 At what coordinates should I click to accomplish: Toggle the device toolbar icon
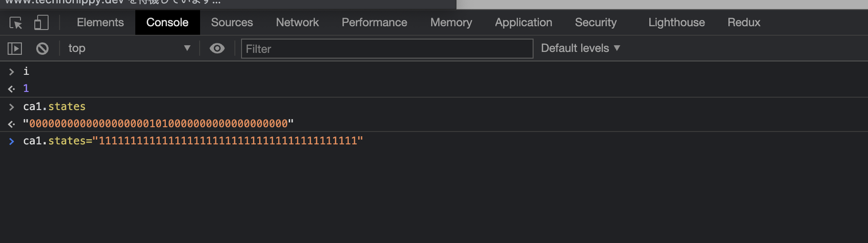[41, 22]
